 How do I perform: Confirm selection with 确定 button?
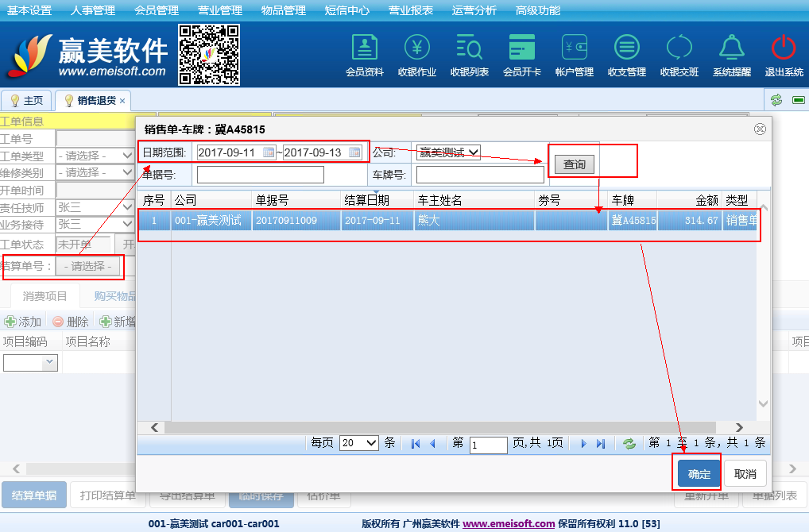699,474
